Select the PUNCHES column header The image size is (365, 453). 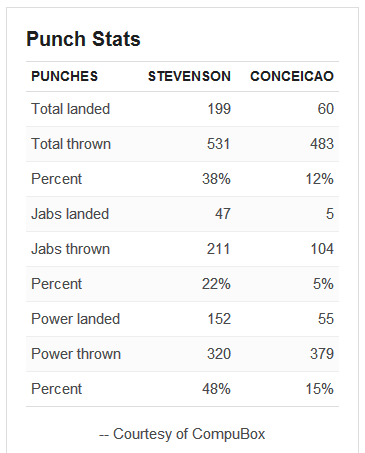click(65, 76)
